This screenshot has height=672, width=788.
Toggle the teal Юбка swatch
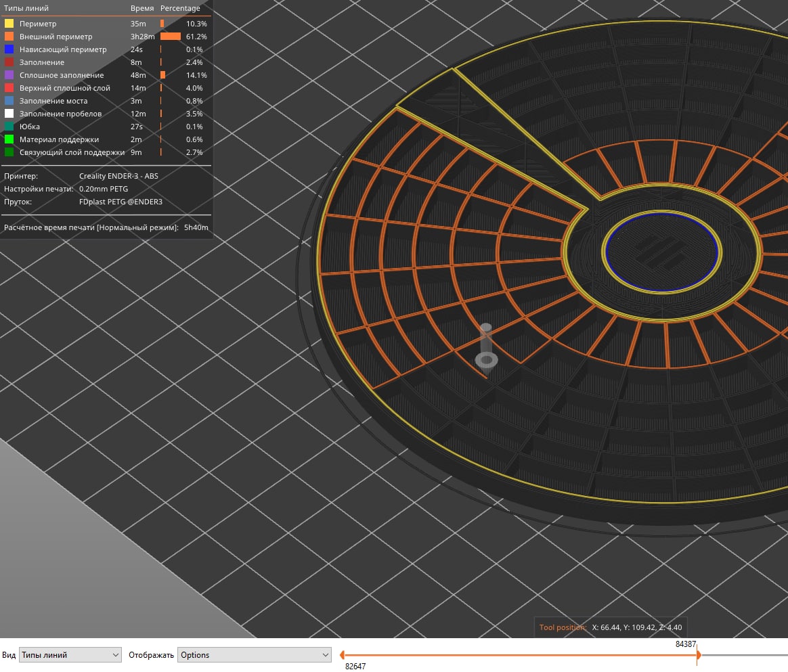(9, 127)
